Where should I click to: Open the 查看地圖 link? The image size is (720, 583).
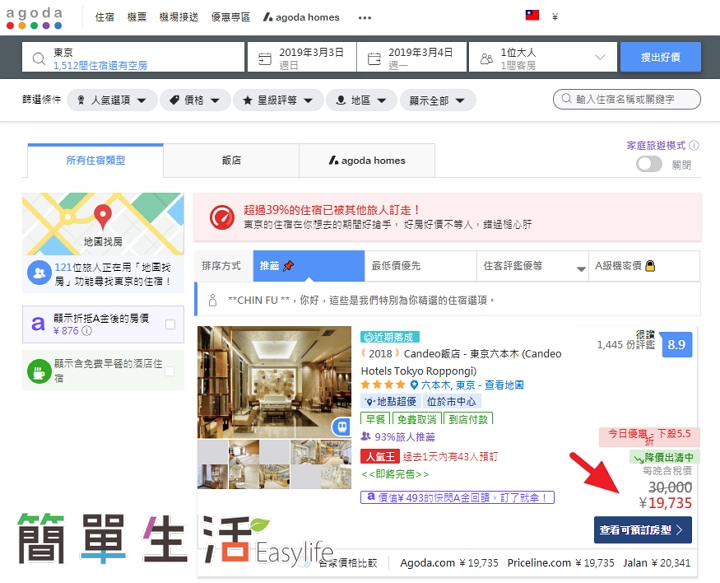(x=504, y=385)
